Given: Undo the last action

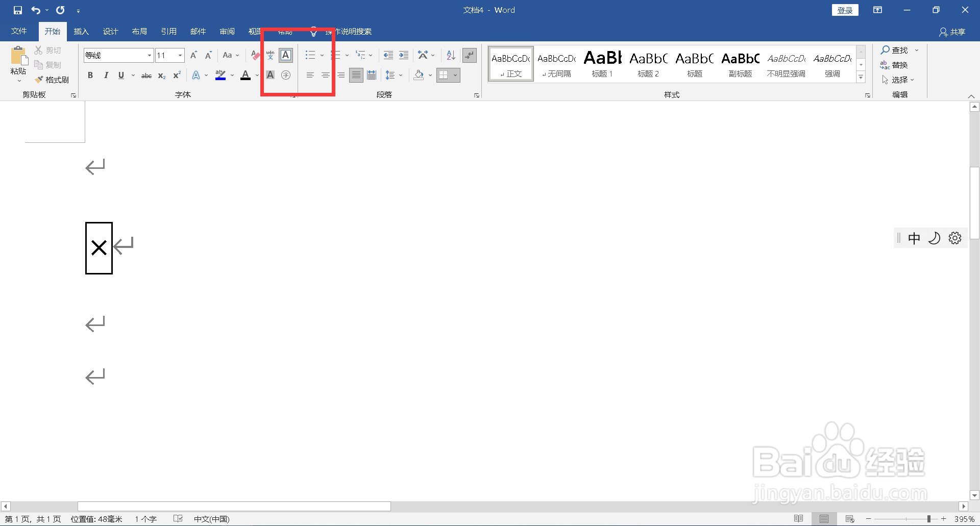Looking at the screenshot, I should 36,10.
